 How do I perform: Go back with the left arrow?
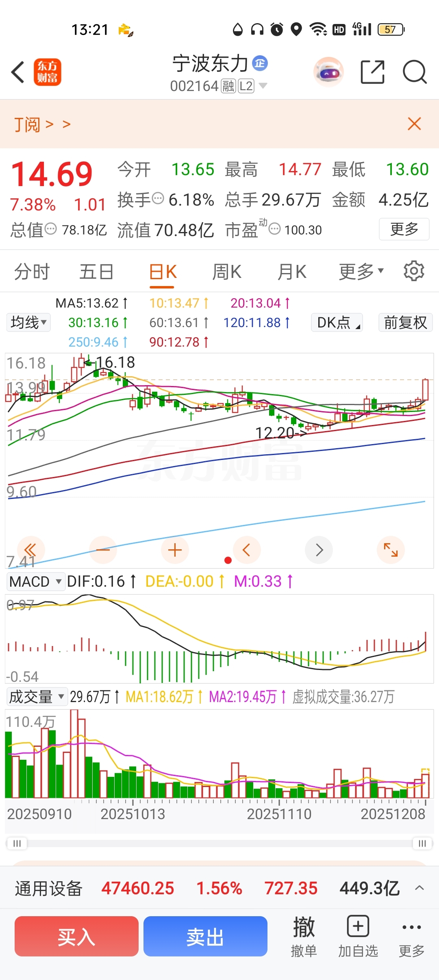click(x=17, y=72)
